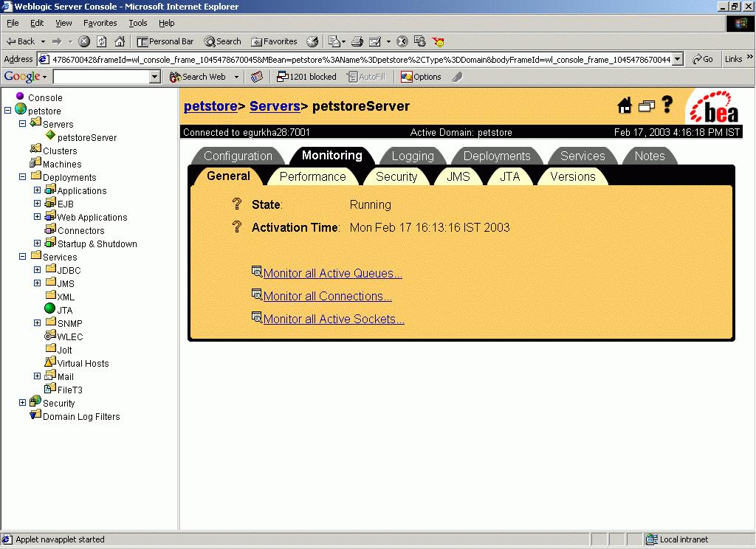Screen dimensions: 756x549
Task: Click Monitor all Connections link
Action: [327, 296]
